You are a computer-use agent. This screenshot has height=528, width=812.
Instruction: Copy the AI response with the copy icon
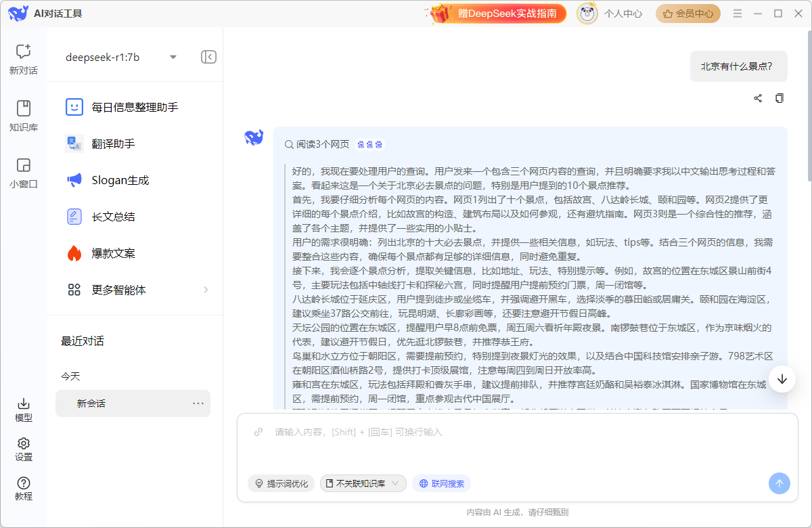click(x=780, y=98)
